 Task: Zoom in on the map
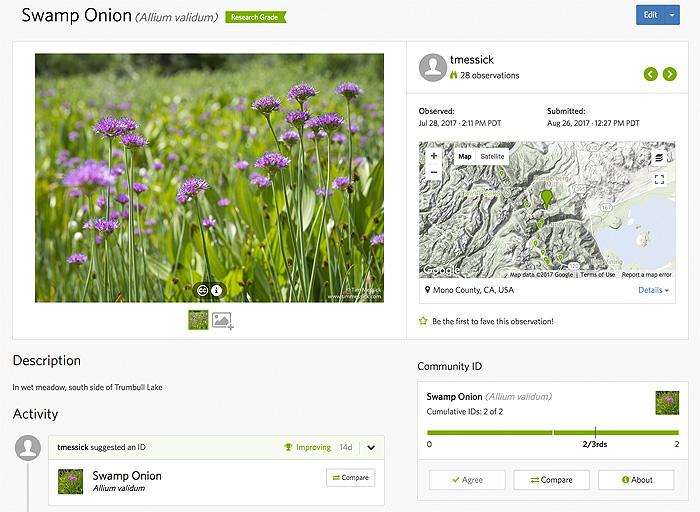[x=434, y=157]
